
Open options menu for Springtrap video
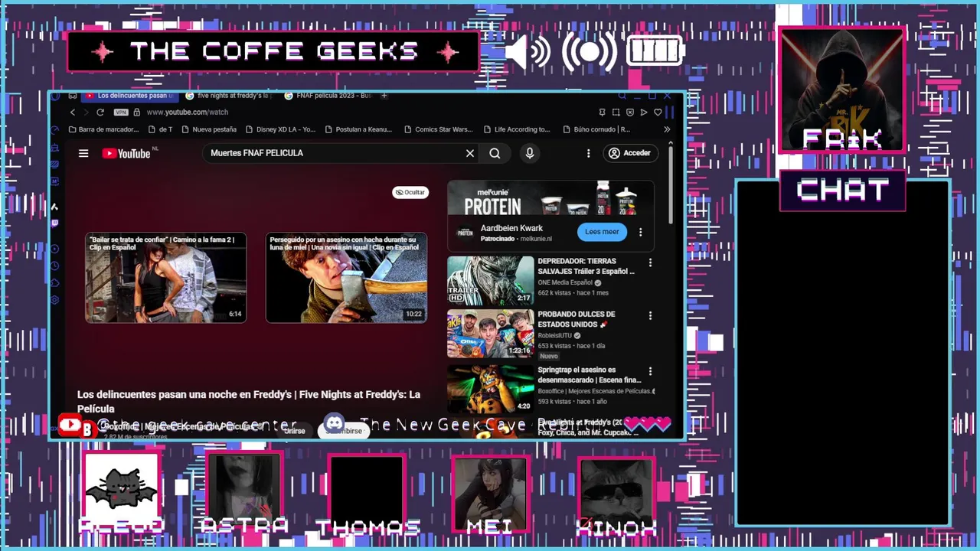pyautogui.click(x=650, y=371)
